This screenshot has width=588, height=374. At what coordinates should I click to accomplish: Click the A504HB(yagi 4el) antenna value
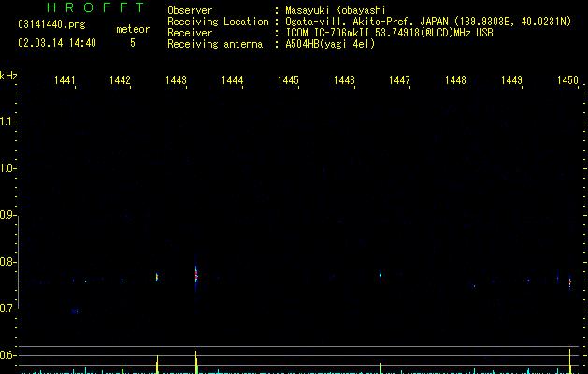point(330,44)
